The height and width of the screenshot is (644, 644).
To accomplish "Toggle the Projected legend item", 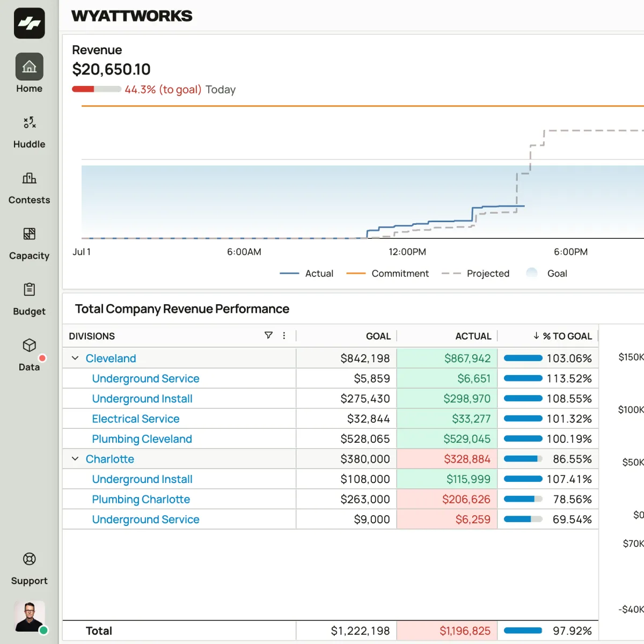I will 475,274.
